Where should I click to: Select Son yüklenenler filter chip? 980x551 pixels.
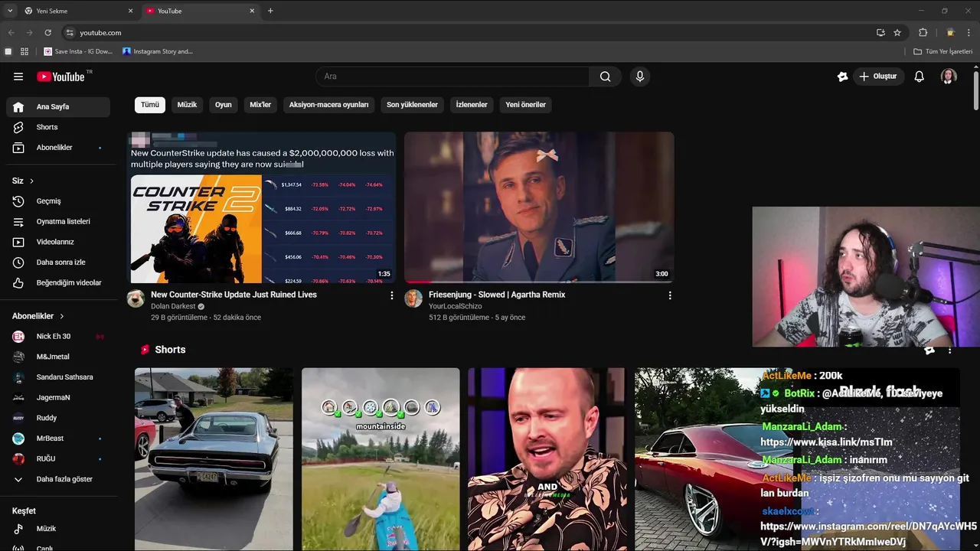point(412,105)
